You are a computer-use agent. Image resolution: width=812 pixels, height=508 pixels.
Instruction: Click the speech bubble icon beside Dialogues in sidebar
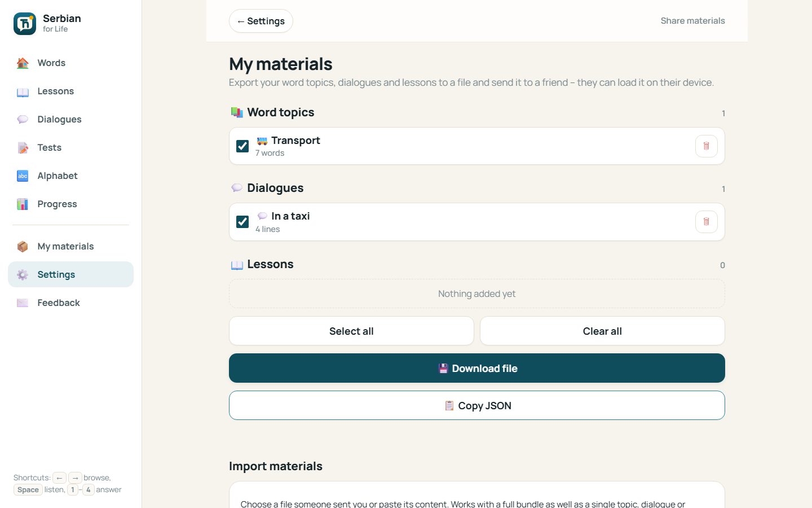[23, 120]
